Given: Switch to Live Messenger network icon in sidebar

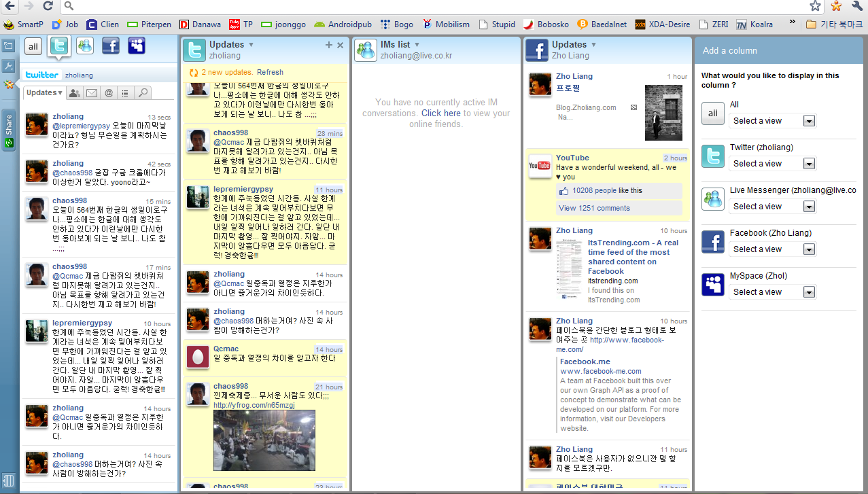Looking at the screenshot, I should [x=85, y=46].
